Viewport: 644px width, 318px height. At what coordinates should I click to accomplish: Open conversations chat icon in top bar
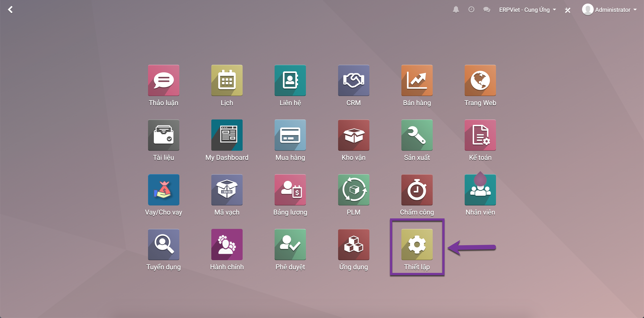487,10
